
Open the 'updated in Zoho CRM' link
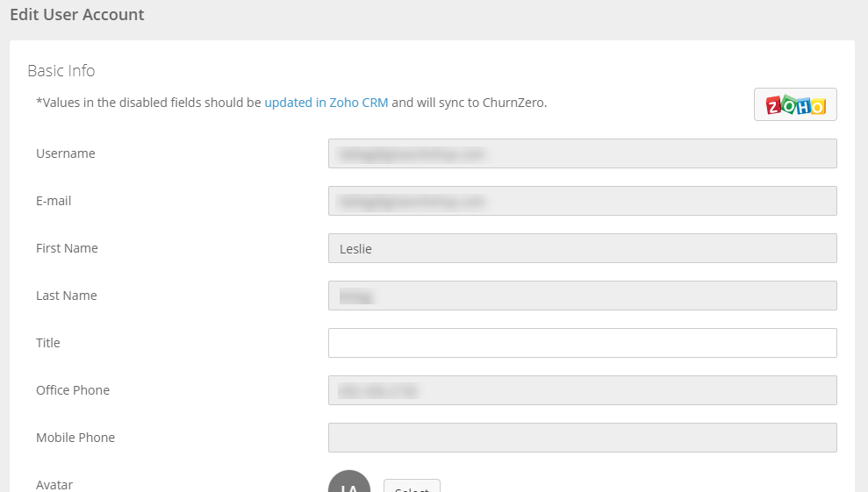326,103
